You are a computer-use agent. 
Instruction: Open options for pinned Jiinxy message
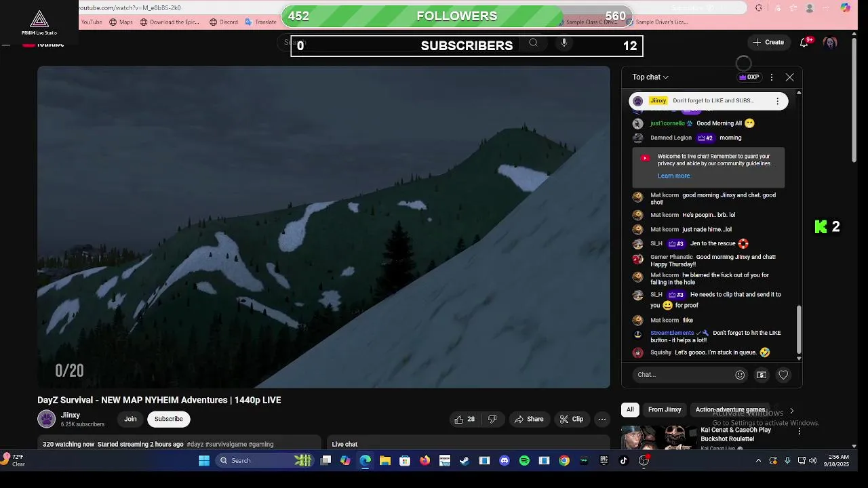point(778,101)
